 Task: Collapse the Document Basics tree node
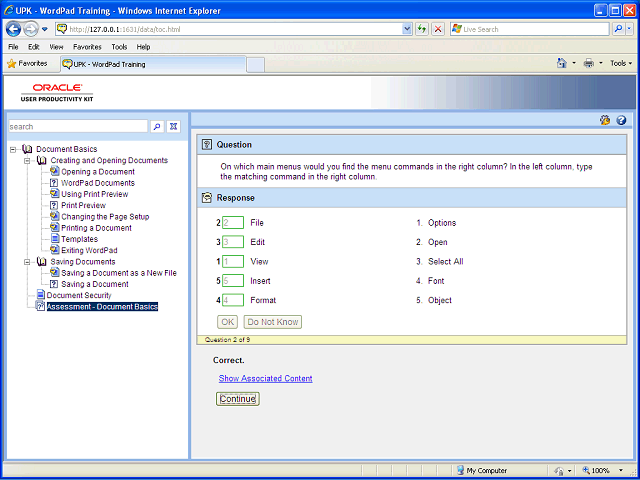(x=13, y=149)
